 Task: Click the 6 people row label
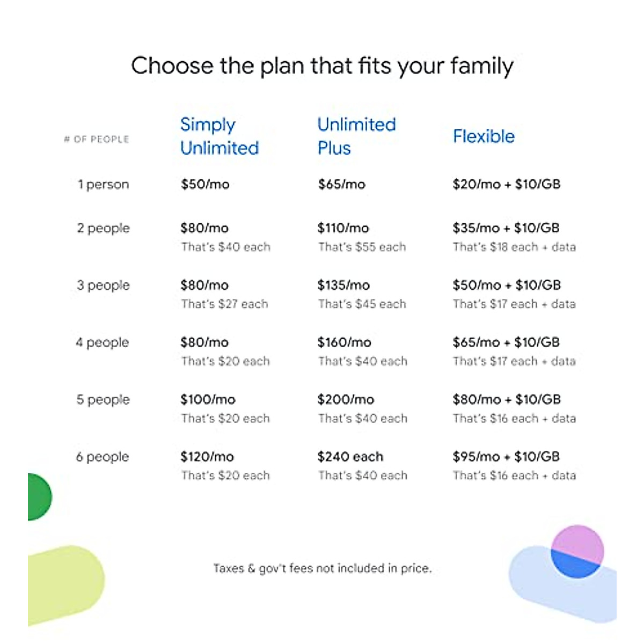click(x=103, y=457)
